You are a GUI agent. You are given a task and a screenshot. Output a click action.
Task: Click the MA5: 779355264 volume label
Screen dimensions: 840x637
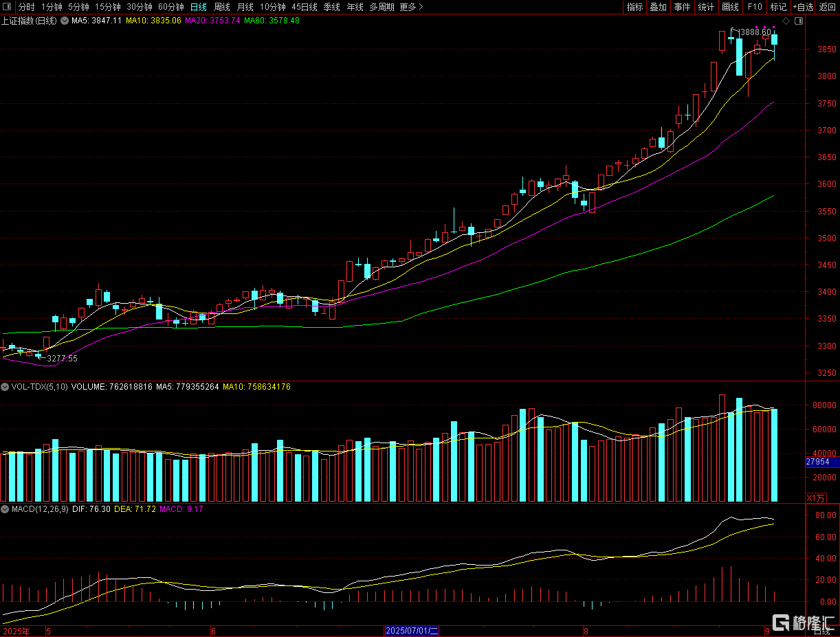[x=188, y=387]
